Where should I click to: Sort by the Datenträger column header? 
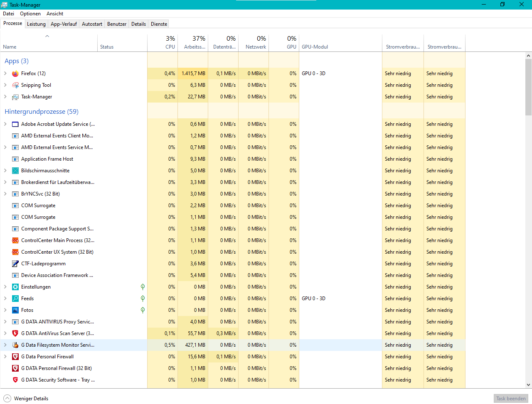(223, 43)
